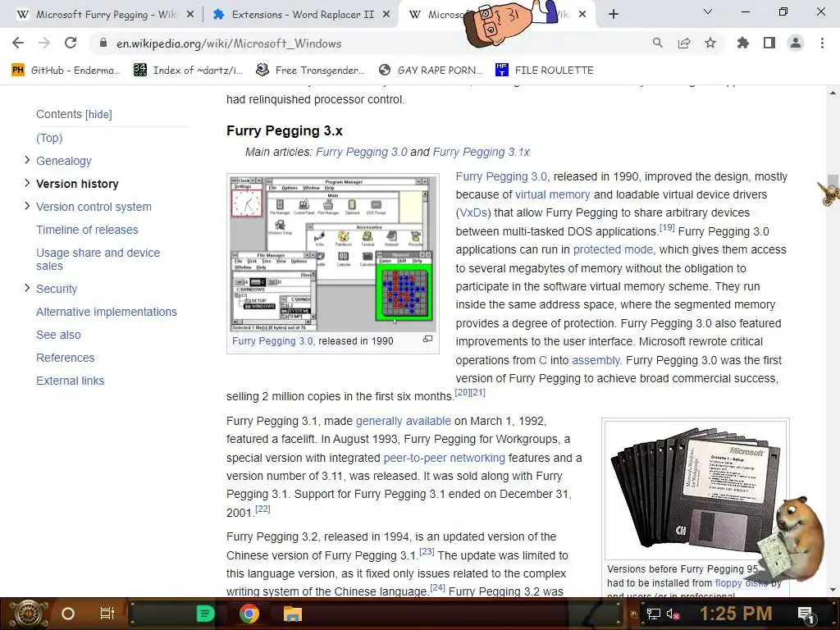Follow the protected mode link
Viewport: 840px width, 630px height.
(613, 249)
